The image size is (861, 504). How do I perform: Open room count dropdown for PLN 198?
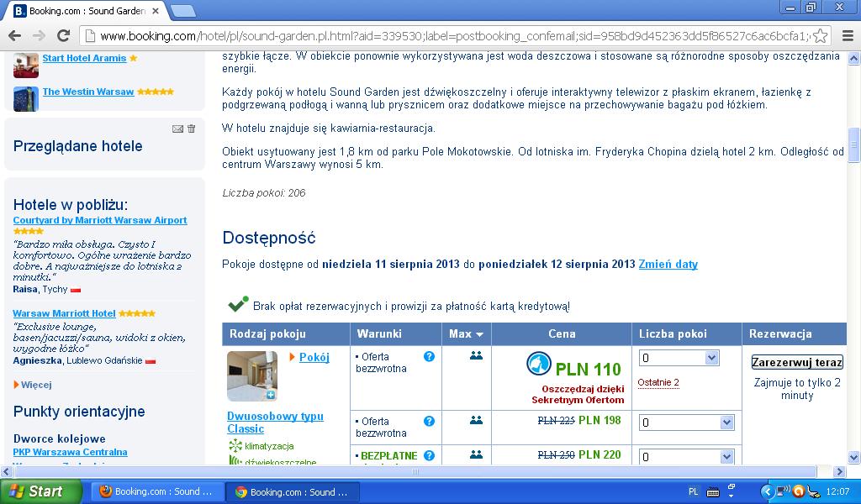(686, 423)
